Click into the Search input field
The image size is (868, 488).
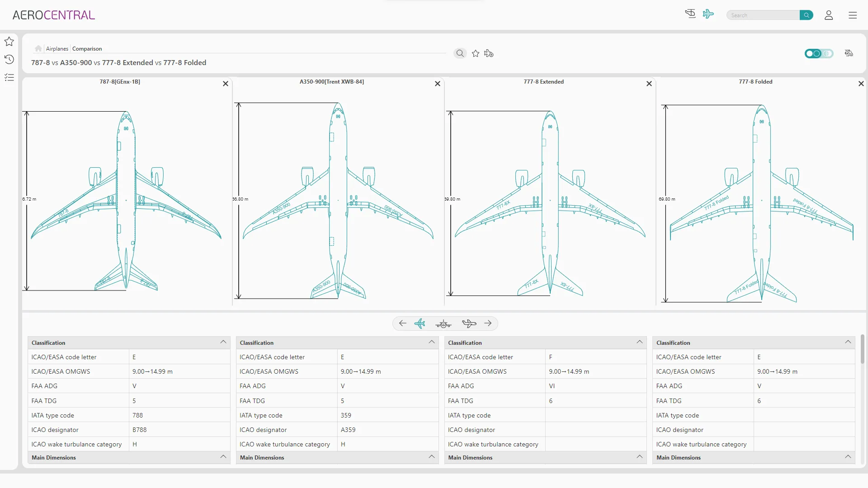763,15
